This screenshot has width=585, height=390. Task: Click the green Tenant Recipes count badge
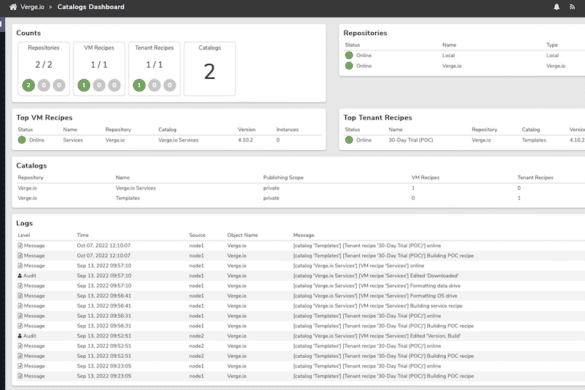click(139, 85)
